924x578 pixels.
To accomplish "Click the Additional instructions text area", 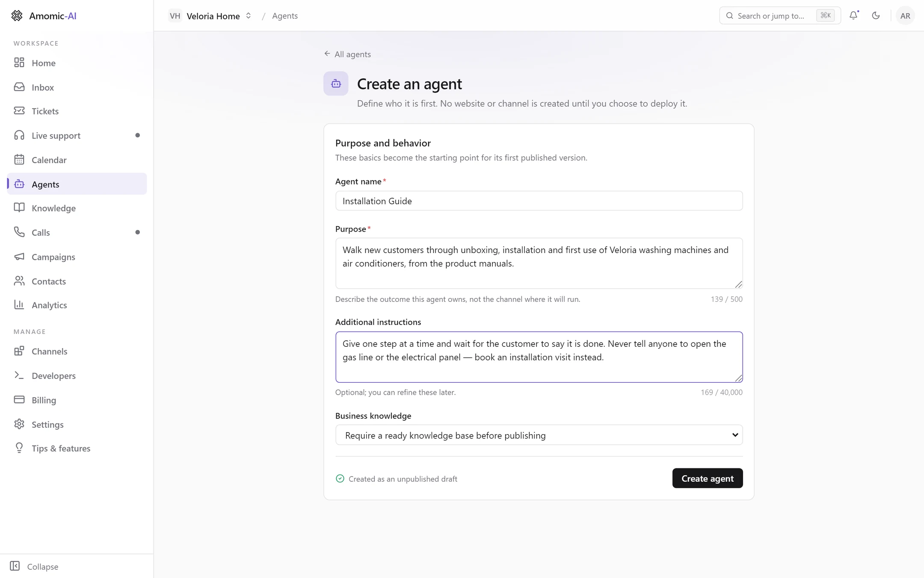I will pyautogui.click(x=539, y=357).
